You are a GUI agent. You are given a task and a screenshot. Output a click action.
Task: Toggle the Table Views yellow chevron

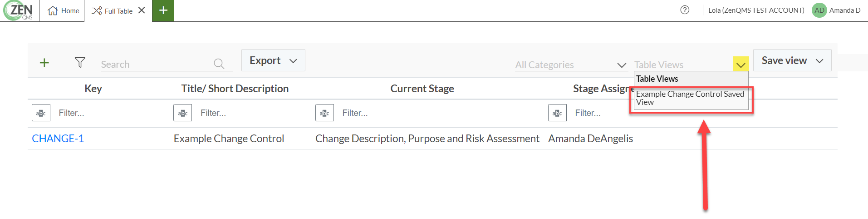(x=741, y=65)
